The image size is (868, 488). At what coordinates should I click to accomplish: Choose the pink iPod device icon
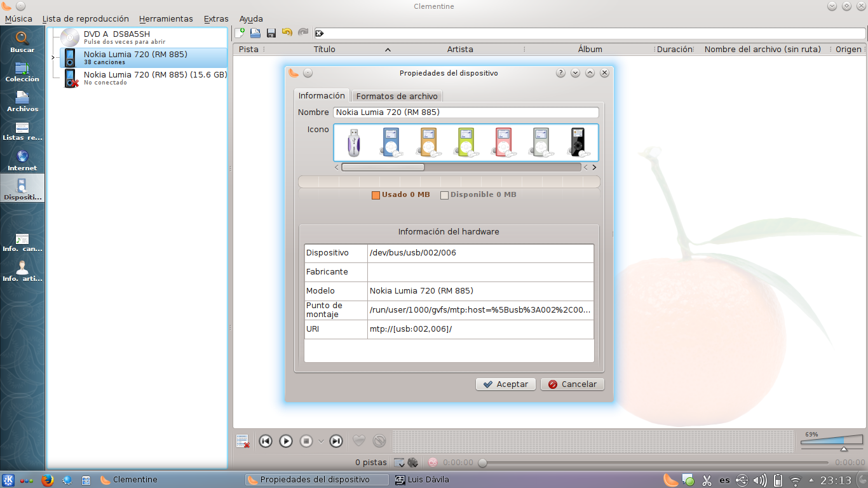[503, 142]
